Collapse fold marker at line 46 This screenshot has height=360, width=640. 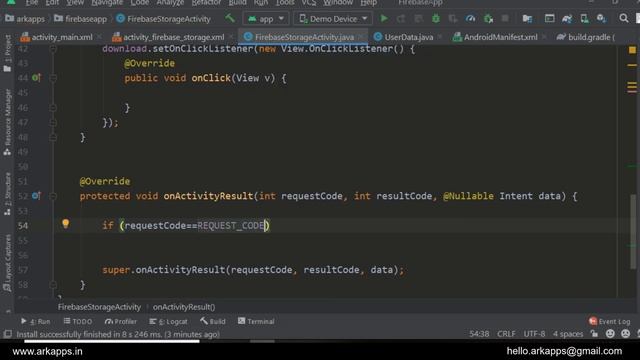coord(53,107)
